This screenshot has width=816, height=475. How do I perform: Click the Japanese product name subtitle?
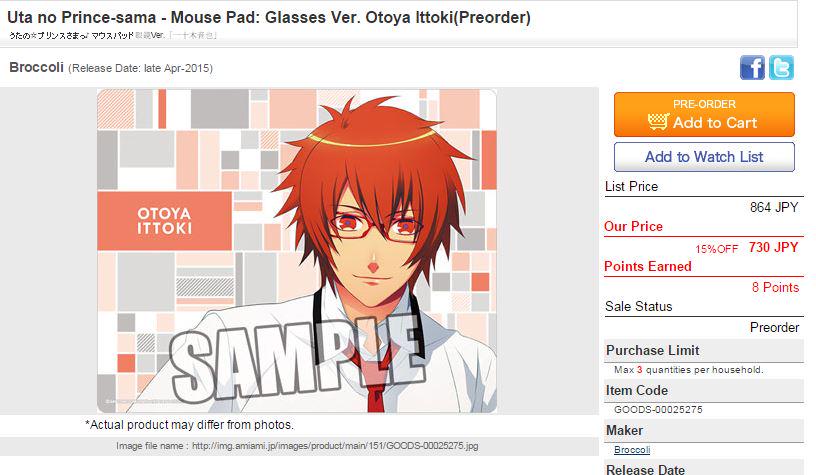point(112,35)
